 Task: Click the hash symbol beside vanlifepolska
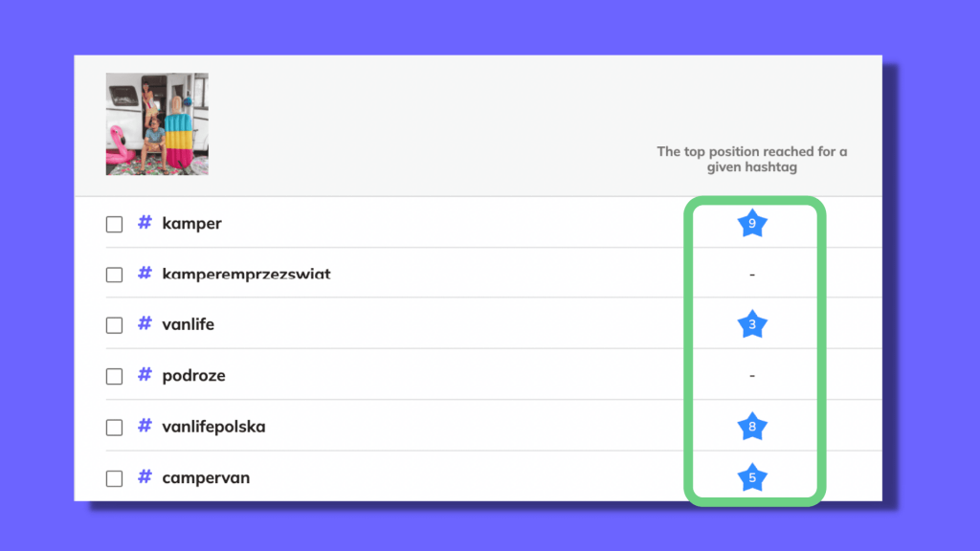[145, 426]
